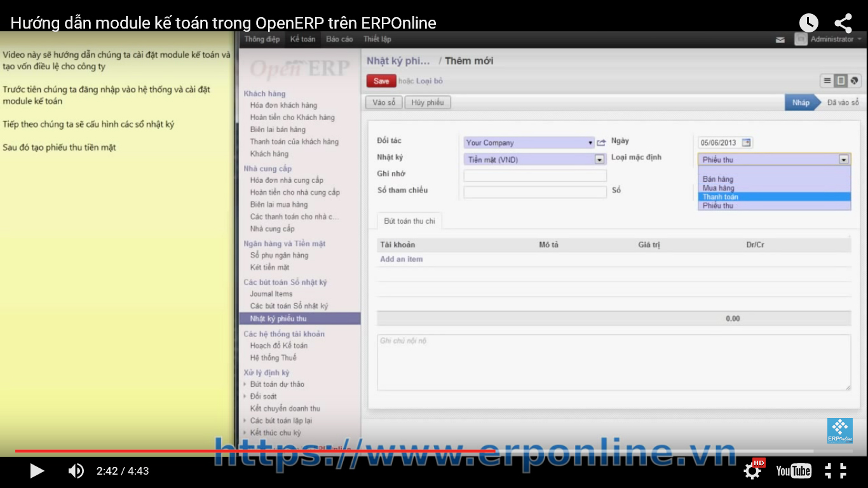Screen dimensions: 868x488
Task: Open the Kế toán menu
Action: tap(302, 39)
